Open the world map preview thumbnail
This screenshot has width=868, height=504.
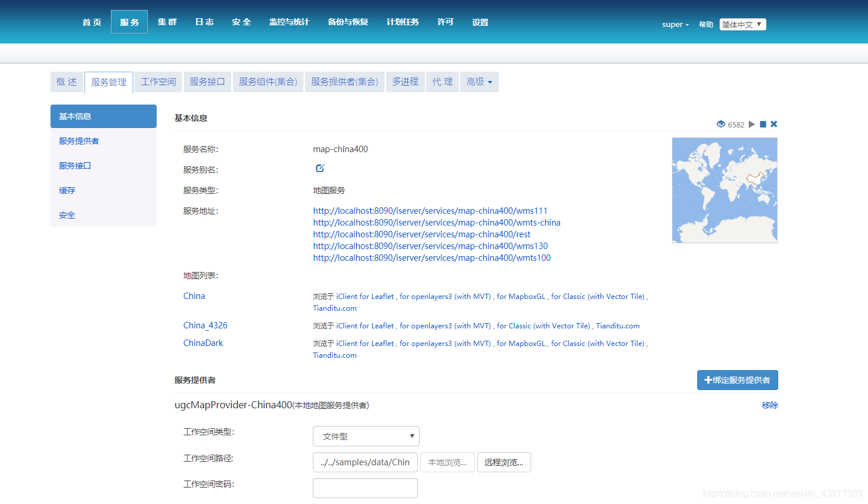point(725,190)
